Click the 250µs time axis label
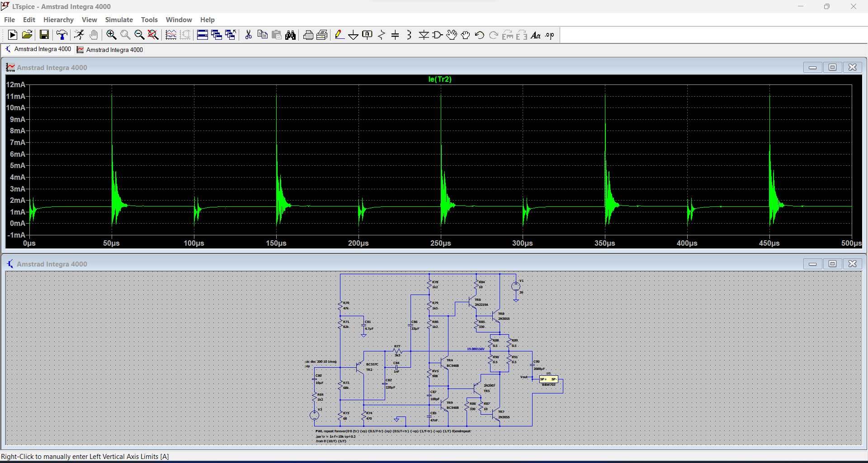Image resolution: width=868 pixels, height=463 pixels. pyautogui.click(x=441, y=243)
